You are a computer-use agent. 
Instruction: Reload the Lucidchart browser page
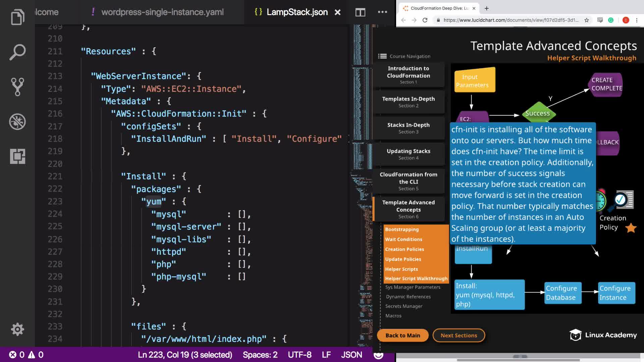point(425,20)
